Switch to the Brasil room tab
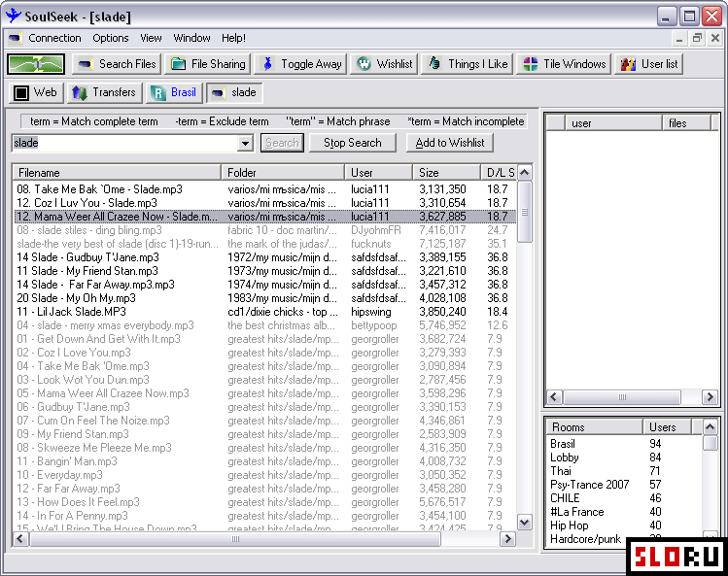 (x=175, y=92)
